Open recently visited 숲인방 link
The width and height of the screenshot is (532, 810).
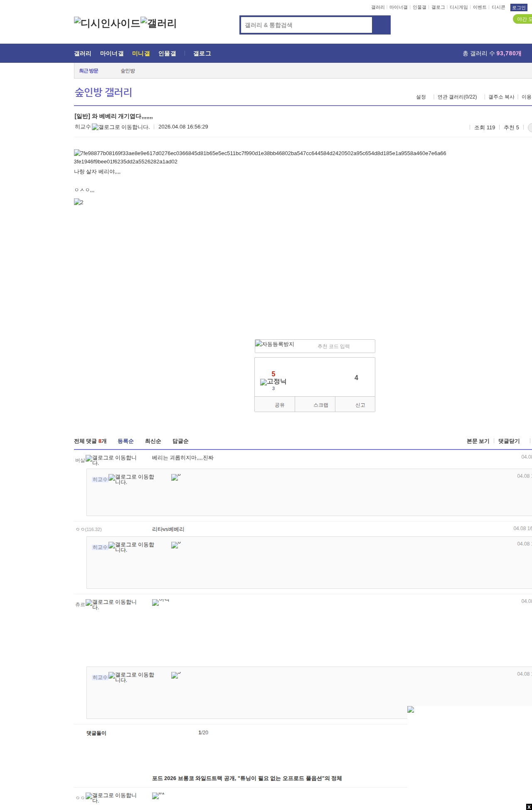(128, 71)
